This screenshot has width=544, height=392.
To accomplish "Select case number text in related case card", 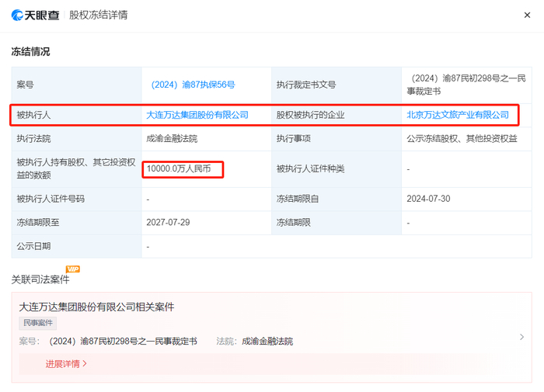I will [123, 342].
